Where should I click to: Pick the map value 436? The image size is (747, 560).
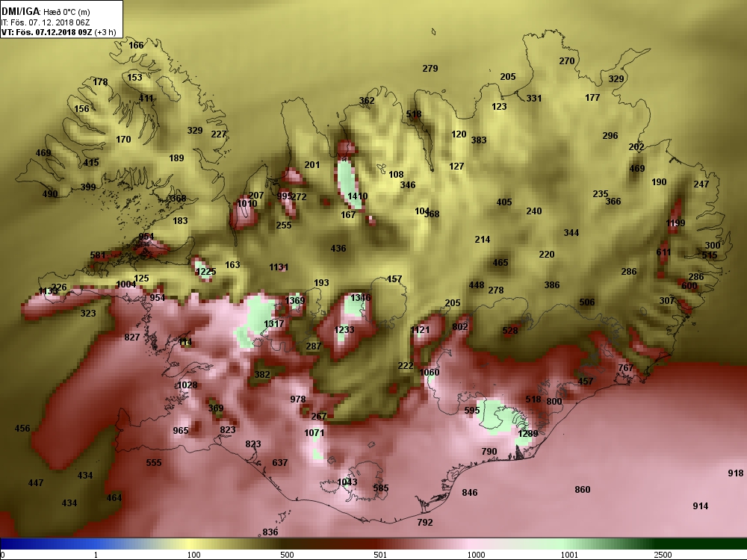coord(338,249)
